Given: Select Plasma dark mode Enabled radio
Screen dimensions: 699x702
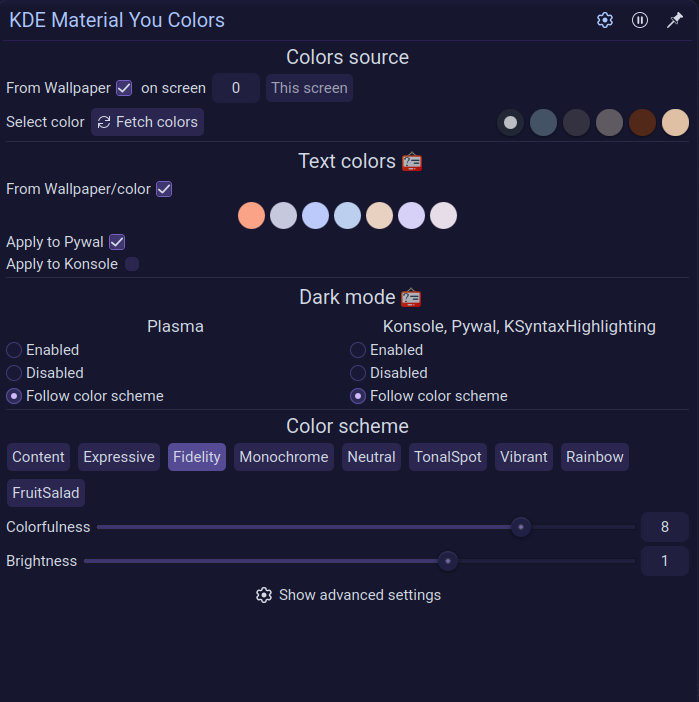Looking at the screenshot, I should click(14, 350).
